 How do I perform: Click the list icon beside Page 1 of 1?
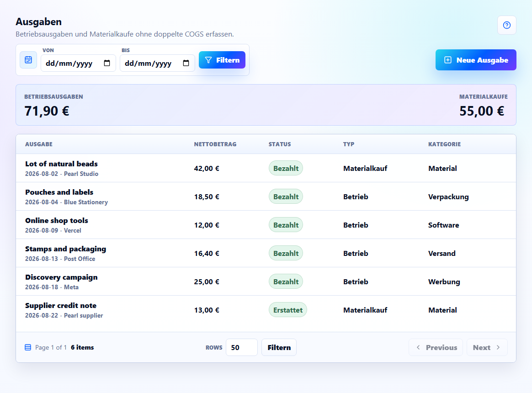28,347
